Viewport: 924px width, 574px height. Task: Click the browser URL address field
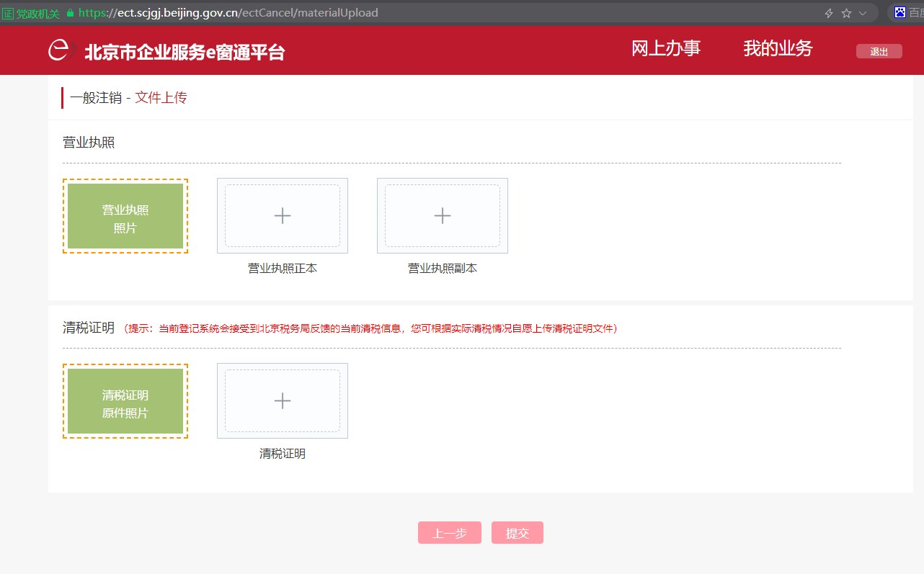pos(432,13)
